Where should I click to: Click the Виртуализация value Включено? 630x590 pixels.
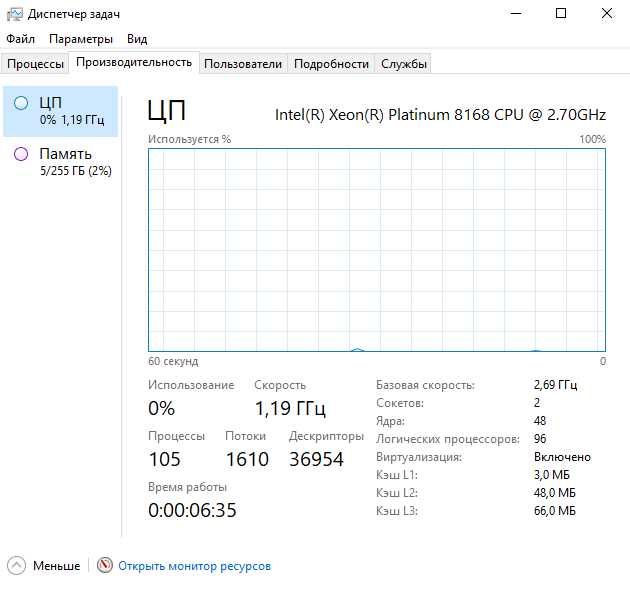(562, 457)
